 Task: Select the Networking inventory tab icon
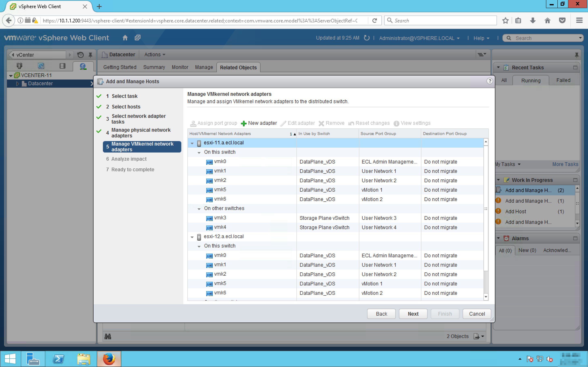[83, 66]
